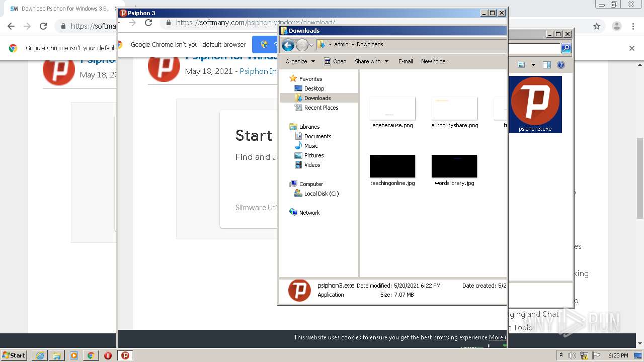The height and width of the screenshot is (362, 644).
Task: Click the volume speaker tray icon
Action: pyautogui.click(x=572, y=355)
